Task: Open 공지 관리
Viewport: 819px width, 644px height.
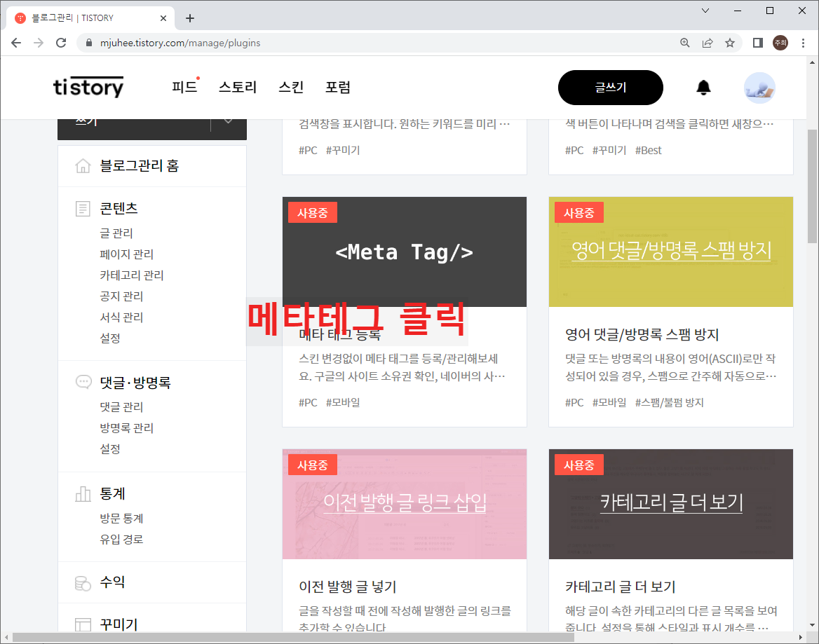Action: click(122, 296)
